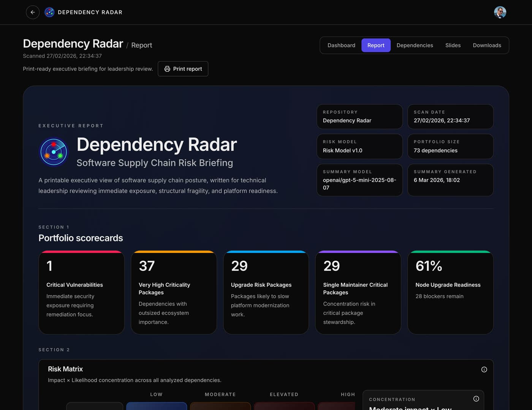Click the back arrow in the top header

(33, 12)
